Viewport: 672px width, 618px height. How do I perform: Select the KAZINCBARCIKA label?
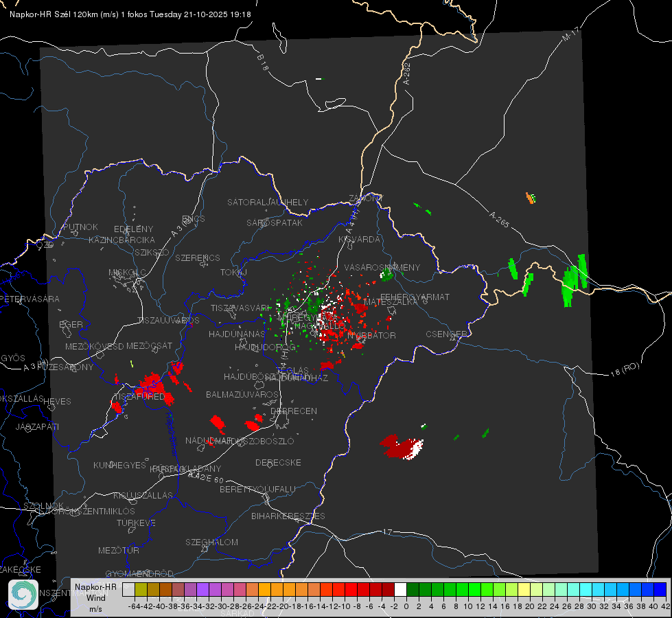click(121, 240)
